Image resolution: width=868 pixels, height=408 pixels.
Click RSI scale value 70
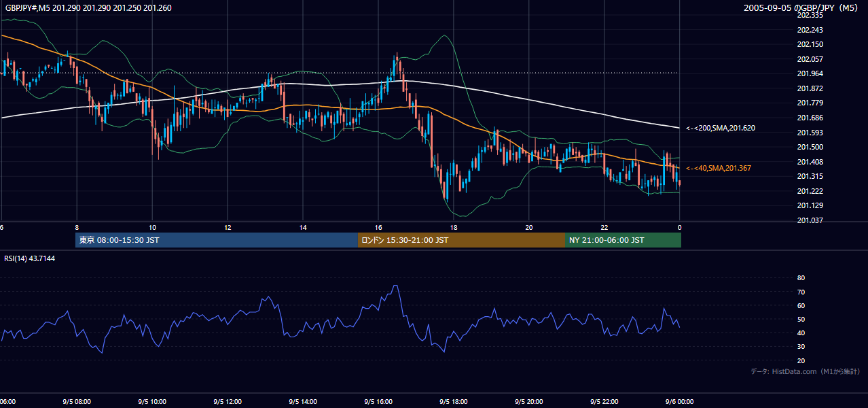[x=801, y=292]
